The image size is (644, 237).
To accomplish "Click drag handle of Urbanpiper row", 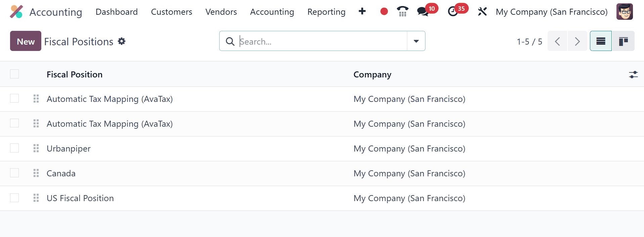I will tap(36, 148).
